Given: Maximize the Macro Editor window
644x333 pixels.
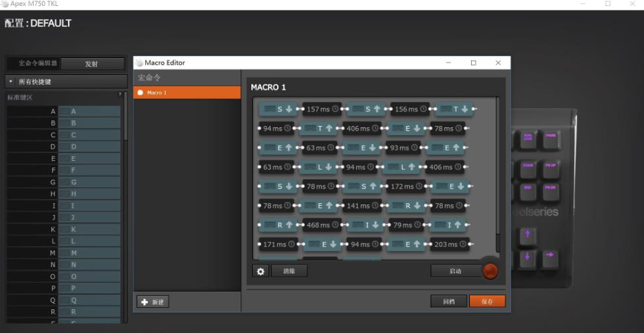Looking at the screenshot, I should [x=473, y=63].
